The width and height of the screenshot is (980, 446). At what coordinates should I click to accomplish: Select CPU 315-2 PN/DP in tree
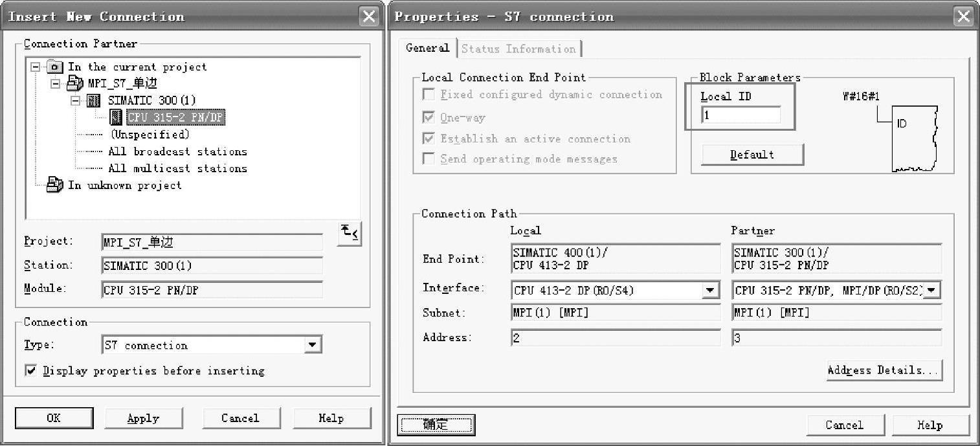176,117
